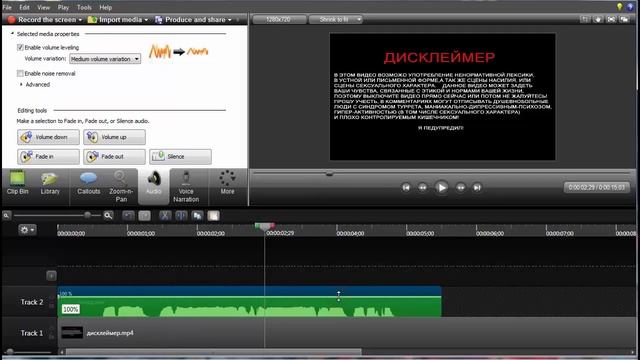Open help via the blue question icon
Viewport: 640px width, 360px height.
[630, 7]
